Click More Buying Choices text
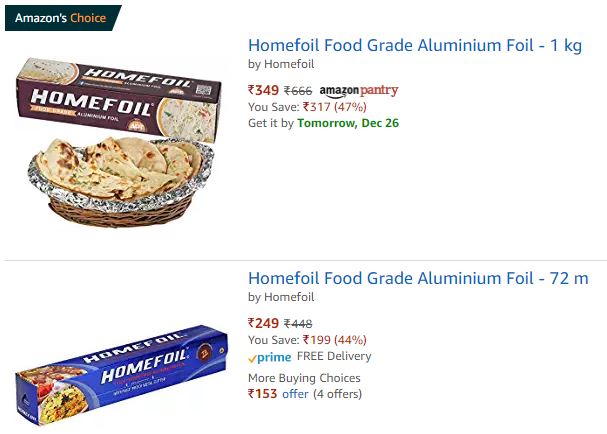Screen dimensions: 607x434 tap(304, 378)
